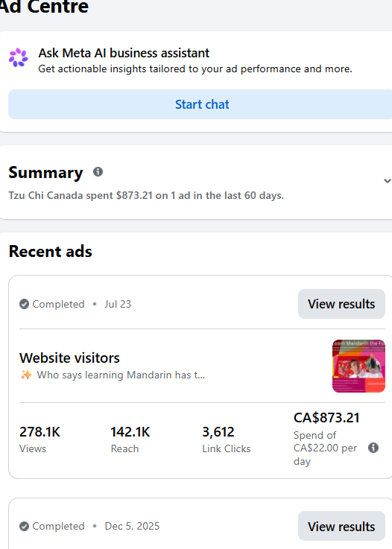Open the Website visitors ad title
This screenshot has width=392, height=549.
click(x=70, y=358)
